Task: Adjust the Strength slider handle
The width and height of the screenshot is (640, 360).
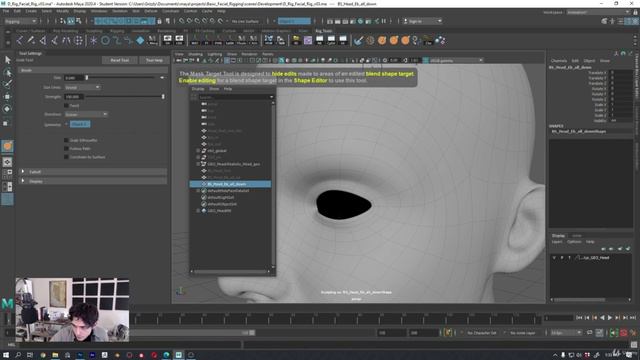Action: [163, 97]
